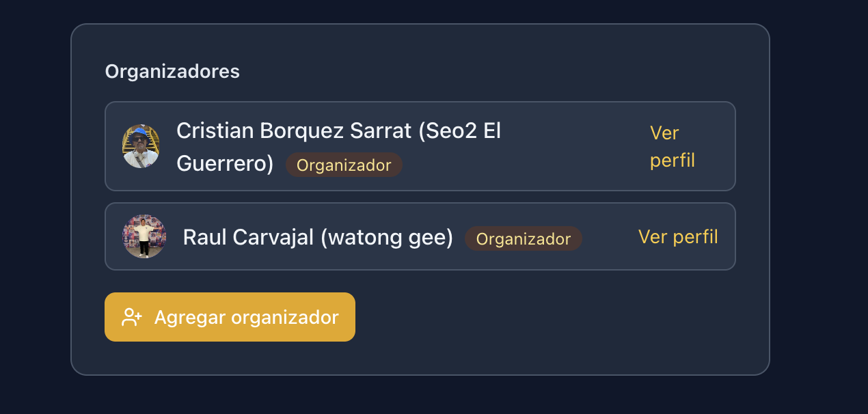Click the label text "Agregar organizador"

(246, 316)
